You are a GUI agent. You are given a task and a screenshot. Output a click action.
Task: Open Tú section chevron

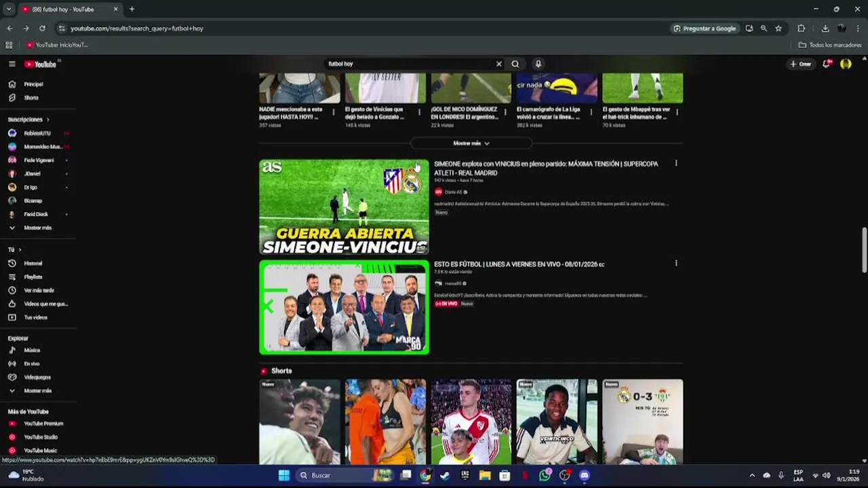pos(20,249)
